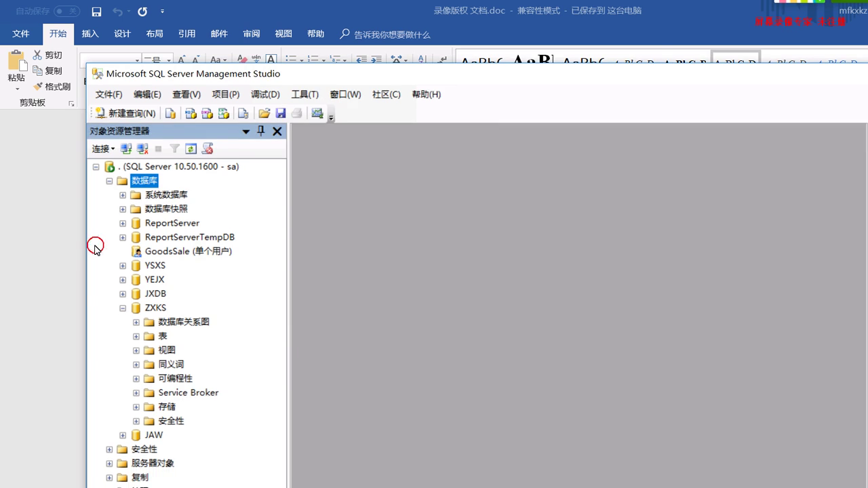Viewport: 868px width, 488px height.
Task: Open the 剪贴板 dialog launcher in Word
Action: point(71,103)
